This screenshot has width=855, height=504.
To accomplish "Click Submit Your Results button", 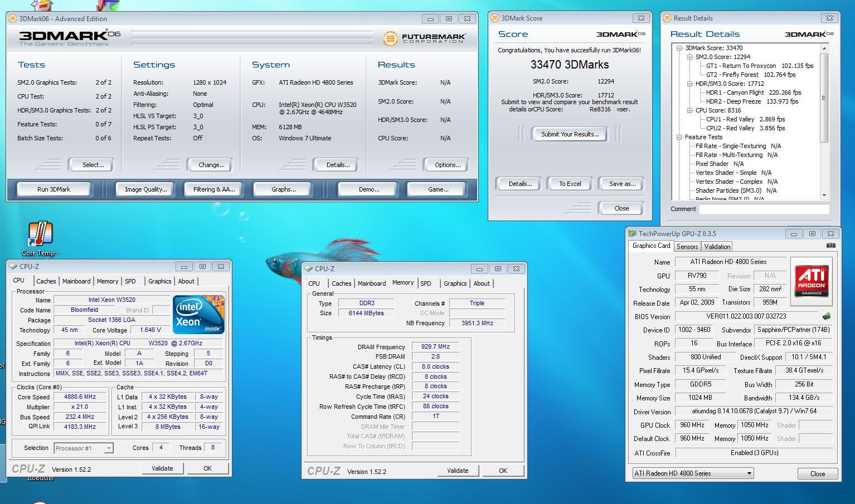I will 570,134.
